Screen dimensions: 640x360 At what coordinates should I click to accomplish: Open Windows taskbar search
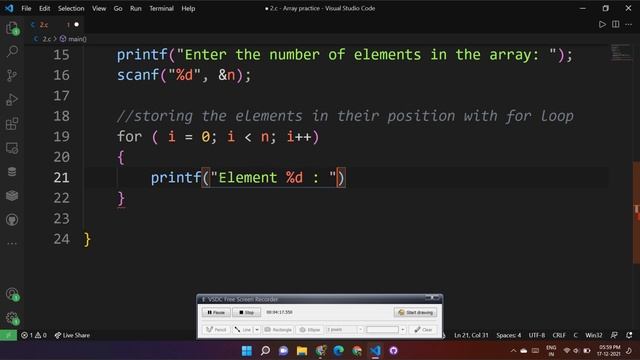[265, 351]
